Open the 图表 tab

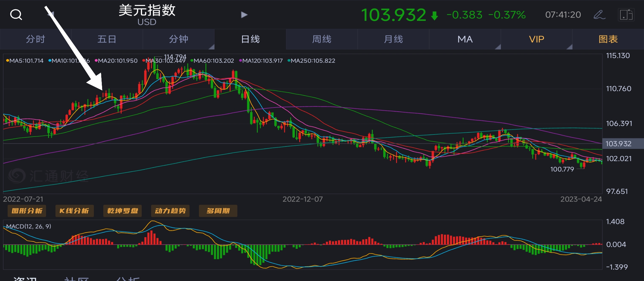(608, 39)
